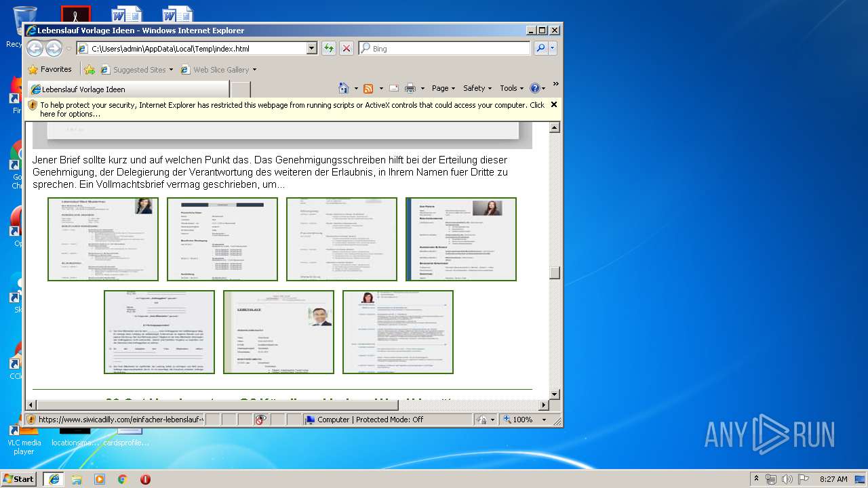Open the recent pages dropdown beside Forward
Viewport: 868px width, 488px height.
68,49
